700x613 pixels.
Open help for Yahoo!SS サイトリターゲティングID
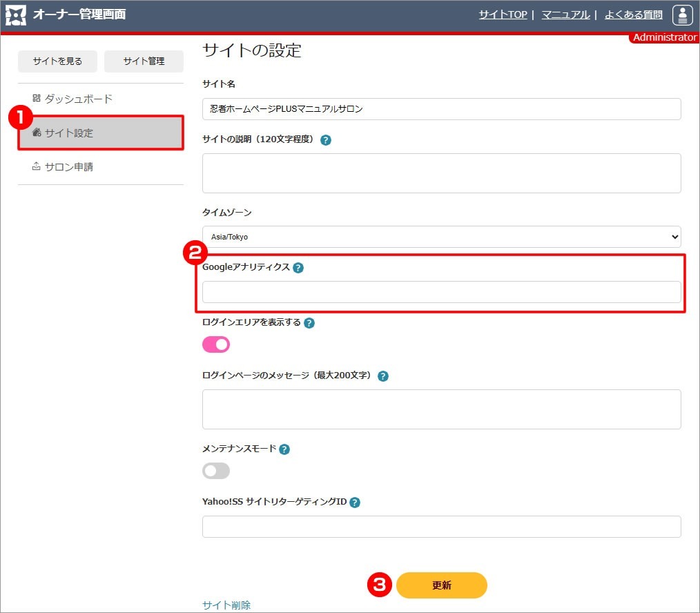pyautogui.click(x=355, y=503)
